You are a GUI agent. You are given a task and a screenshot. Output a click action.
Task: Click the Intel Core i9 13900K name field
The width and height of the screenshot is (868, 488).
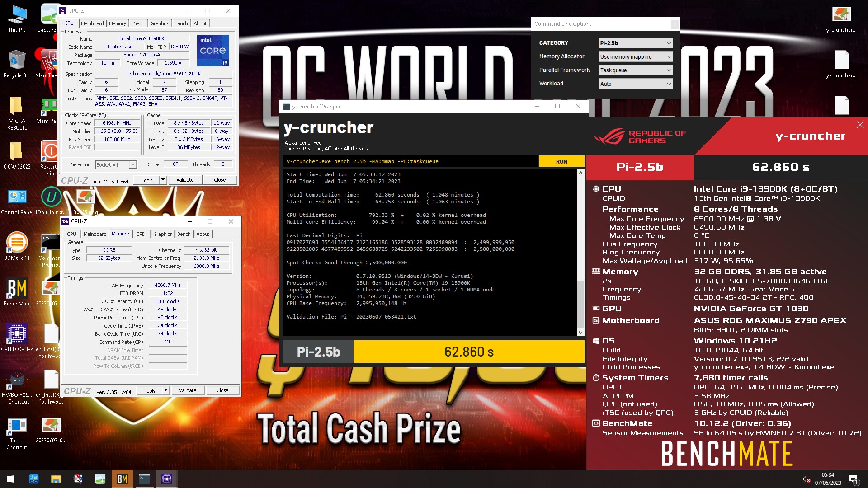click(x=142, y=38)
